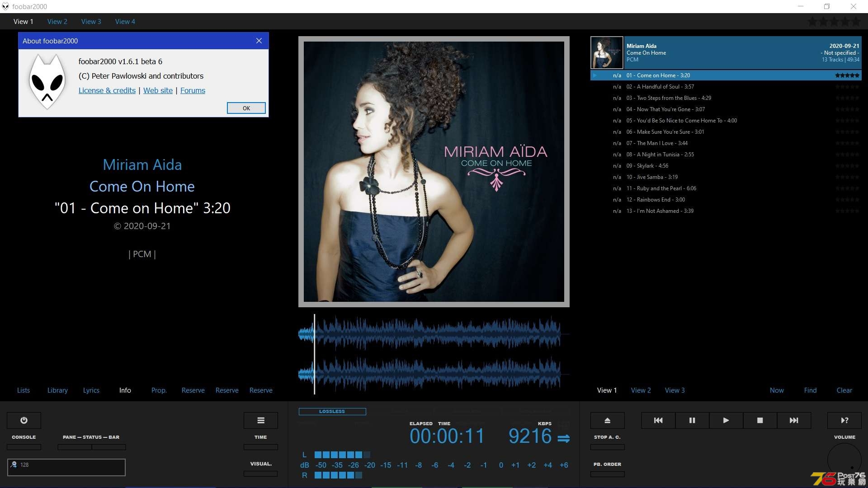Click the Stop button in transport controls
This screenshot has width=868, height=488.
[760, 420]
